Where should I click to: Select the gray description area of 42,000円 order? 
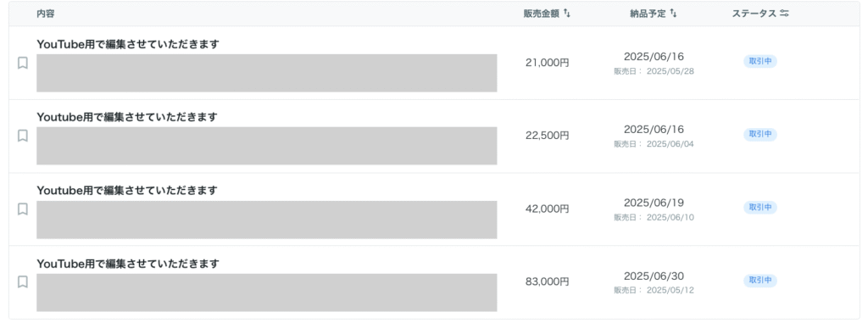point(267,220)
